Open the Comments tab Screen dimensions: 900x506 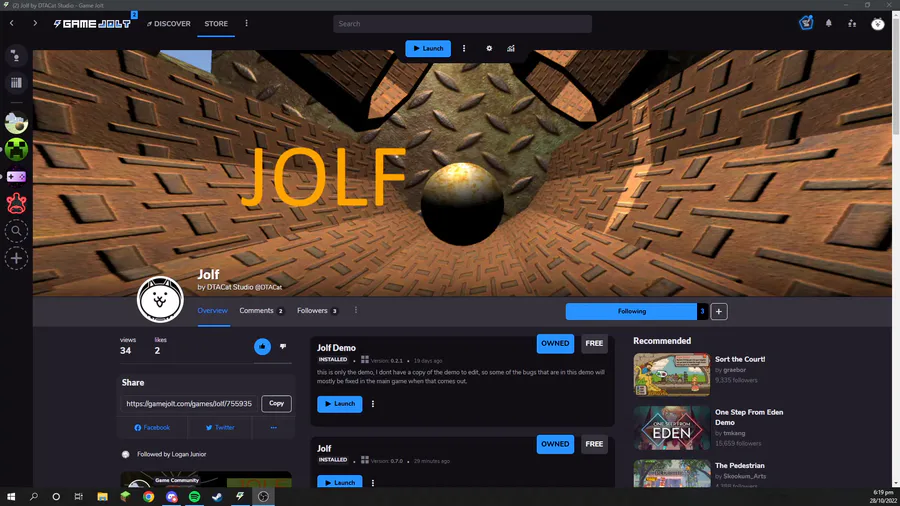[261, 310]
